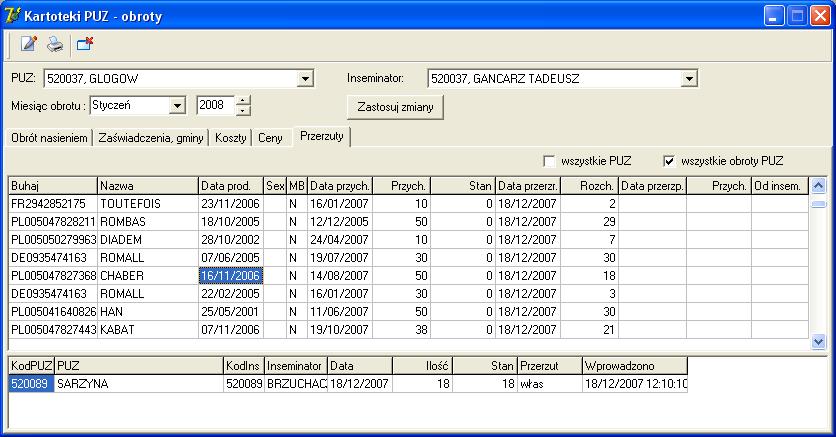Click the arrival date 11/06/2007 cell
Viewport: 836px width, 437px height.
[x=340, y=312]
